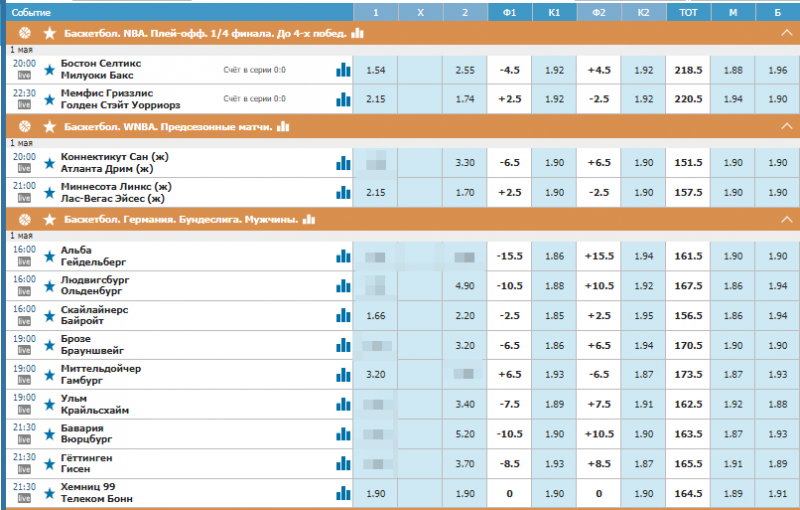Collapse the WNBA Предсезонные матчи section
This screenshot has width=800, height=510.
(x=786, y=126)
